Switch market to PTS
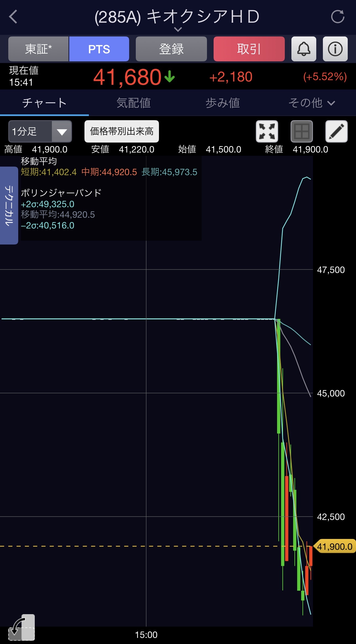The height and width of the screenshot is (644, 356). pos(99,49)
